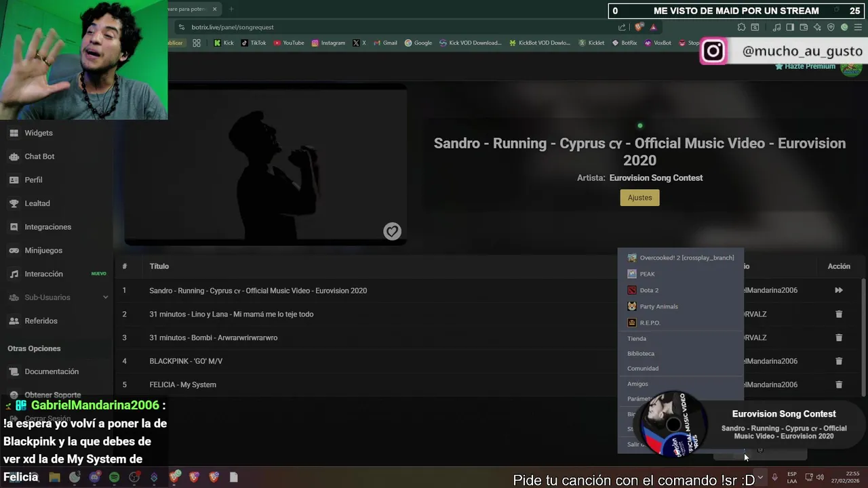Viewport: 868px width, 488px height.
Task: Delete the Lino y Lana song
Action: [839, 314]
